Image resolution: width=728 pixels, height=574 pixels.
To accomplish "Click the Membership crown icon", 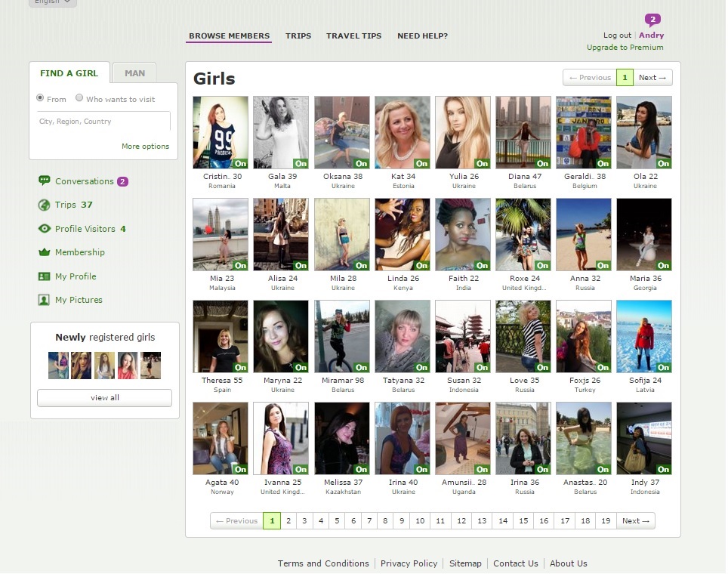I will coord(44,252).
